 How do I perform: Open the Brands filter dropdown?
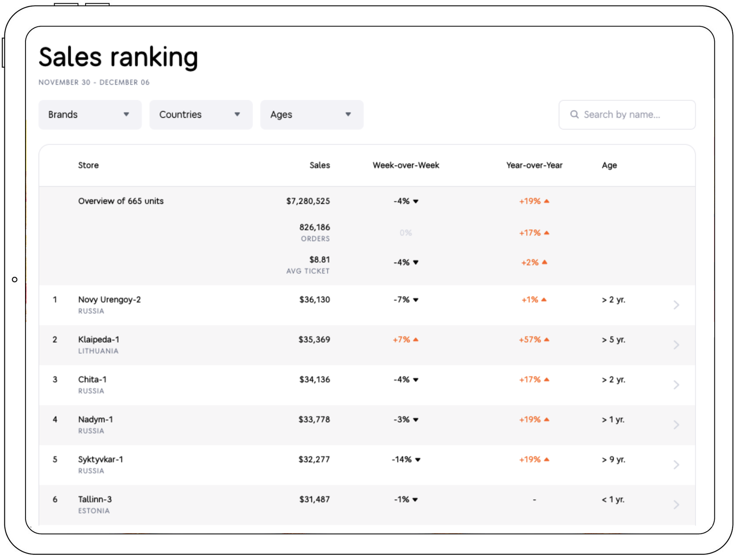(90, 115)
